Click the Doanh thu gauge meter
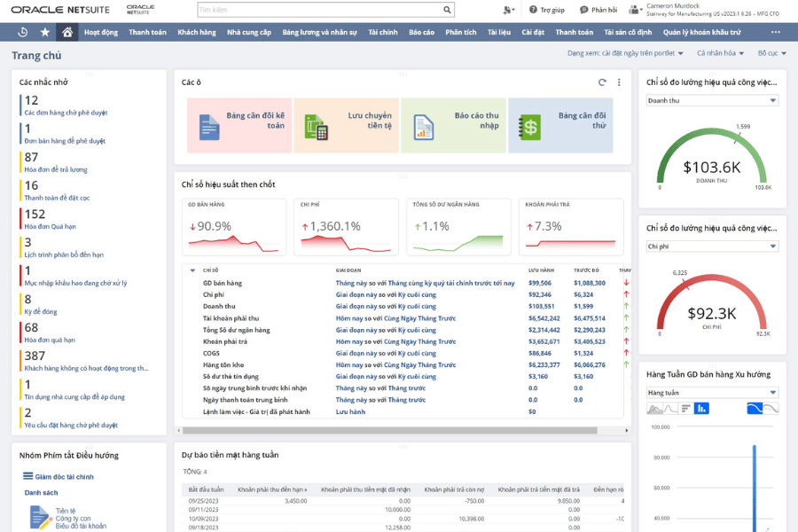The image size is (798, 532). click(711, 157)
